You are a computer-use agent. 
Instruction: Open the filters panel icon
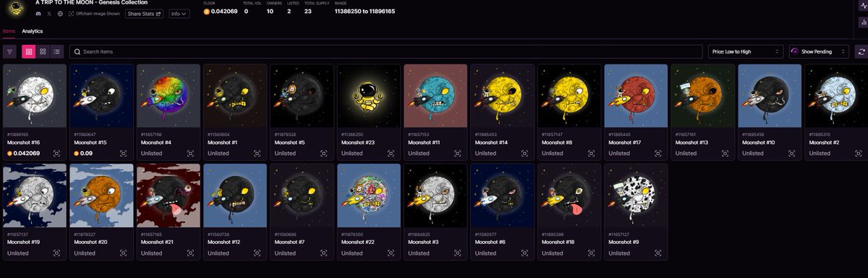click(x=9, y=51)
